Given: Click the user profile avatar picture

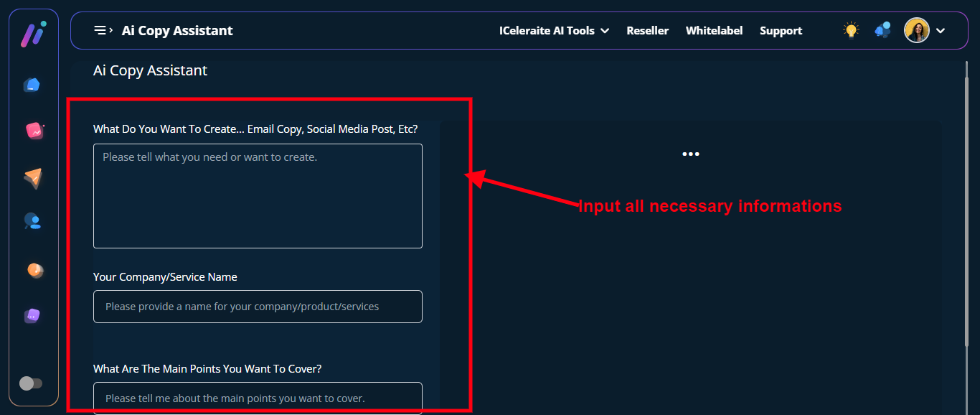Looking at the screenshot, I should click(917, 30).
